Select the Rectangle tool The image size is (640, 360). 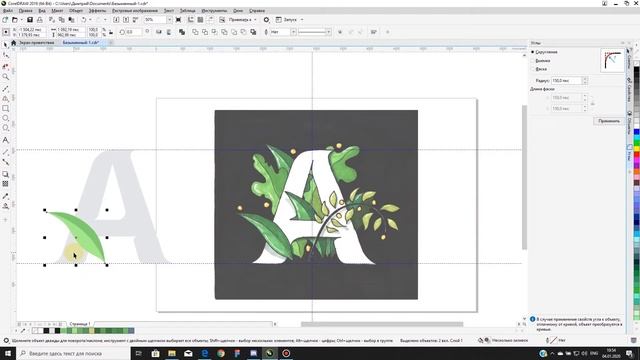pyautogui.click(x=5, y=109)
